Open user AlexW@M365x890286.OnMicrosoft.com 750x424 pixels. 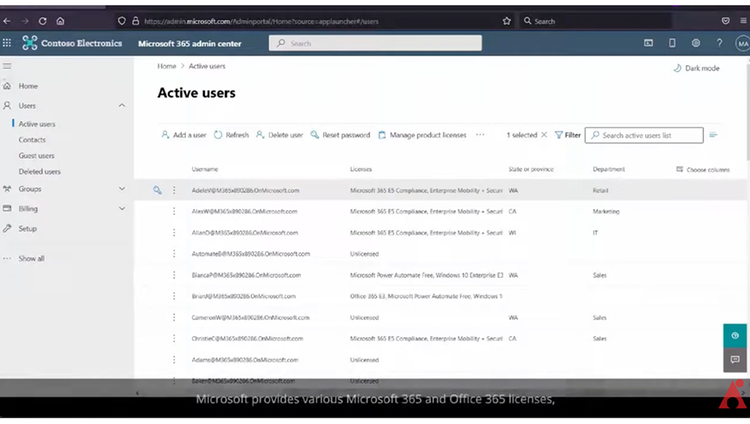click(x=244, y=212)
